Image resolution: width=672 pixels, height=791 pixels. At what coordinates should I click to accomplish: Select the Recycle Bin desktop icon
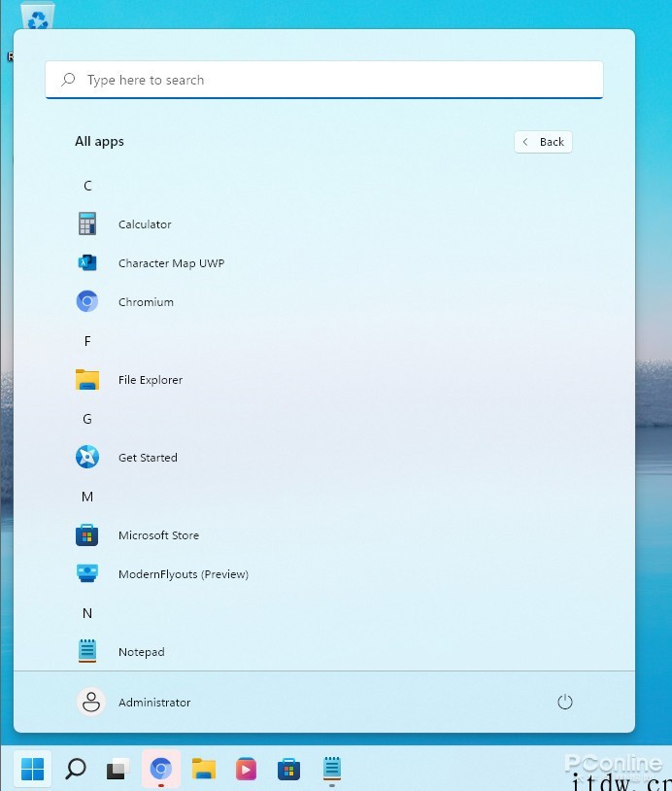point(37,17)
